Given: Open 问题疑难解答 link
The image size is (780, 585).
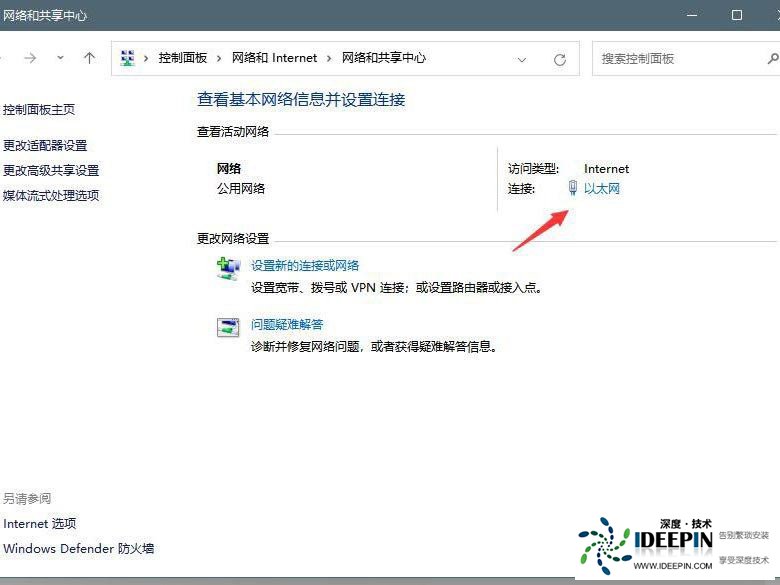Looking at the screenshot, I should (287, 325).
